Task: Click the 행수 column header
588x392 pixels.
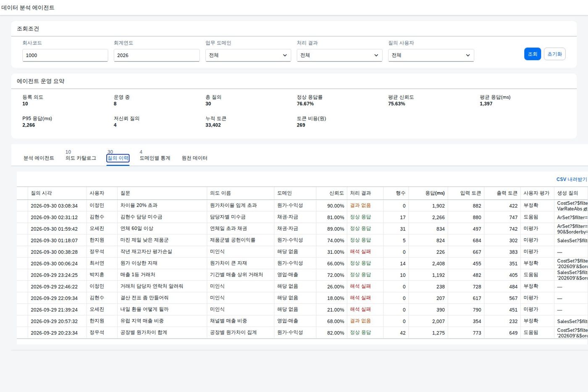Action: click(x=396, y=193)
